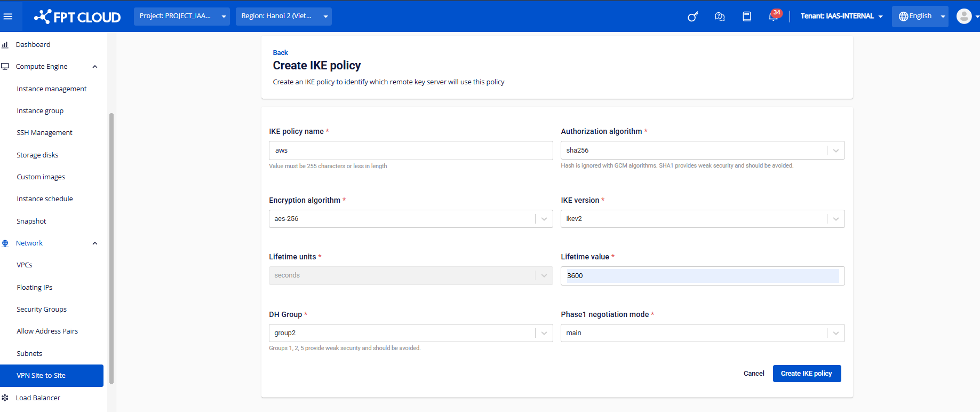Click the globe language icon

pyautogui.click(x=903, y=17)
